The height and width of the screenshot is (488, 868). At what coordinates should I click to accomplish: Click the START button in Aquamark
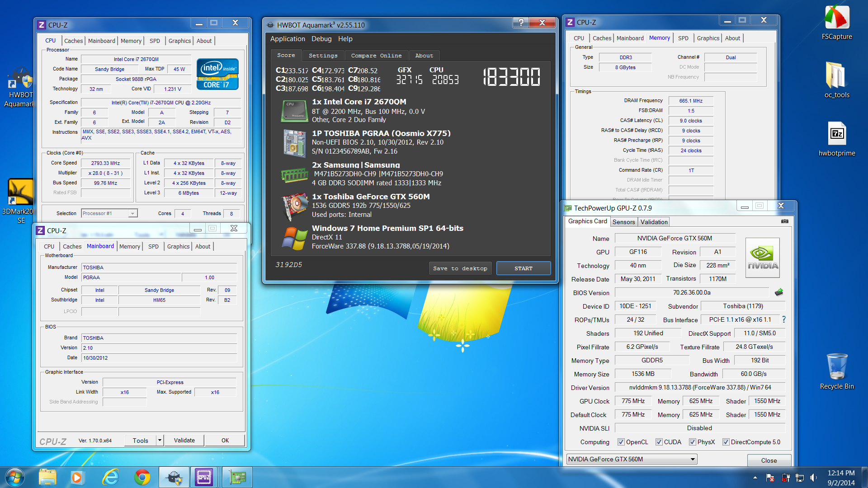[524, 268]
